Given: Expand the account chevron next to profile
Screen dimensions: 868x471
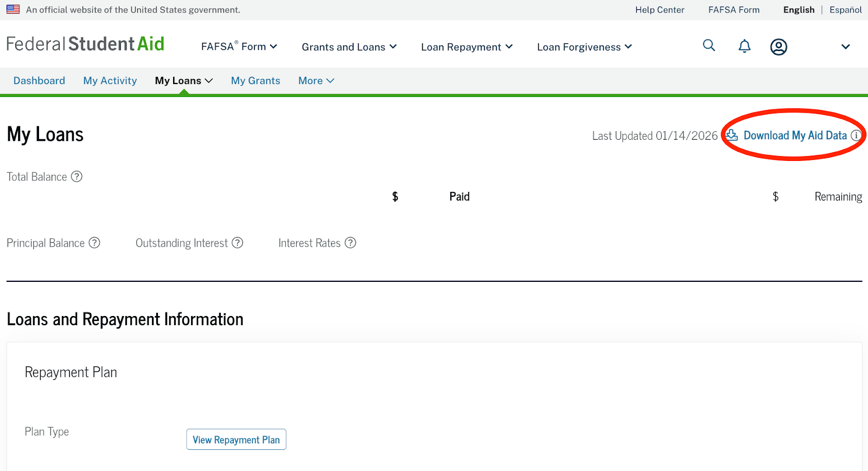Looking at the screenshot, I should pos(845,47).
